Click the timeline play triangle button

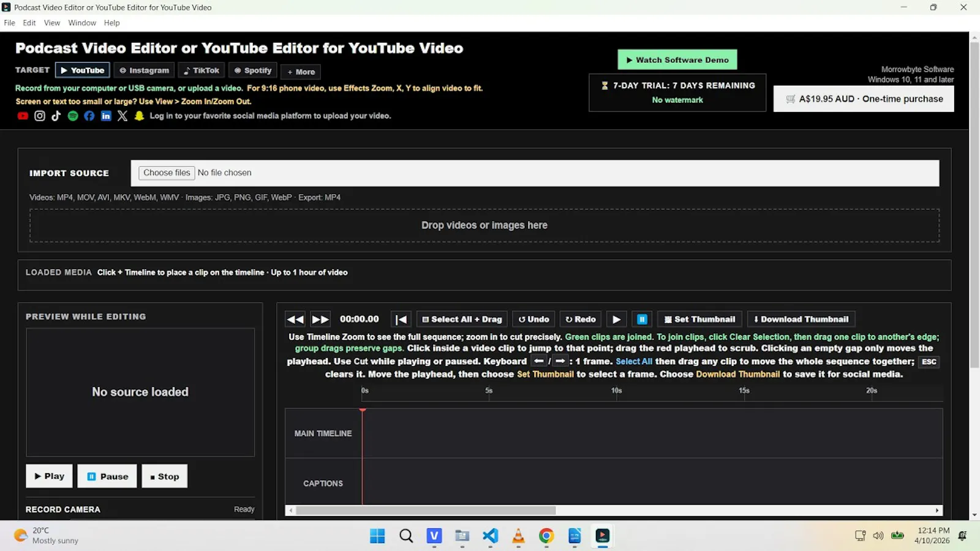point(617,320)
